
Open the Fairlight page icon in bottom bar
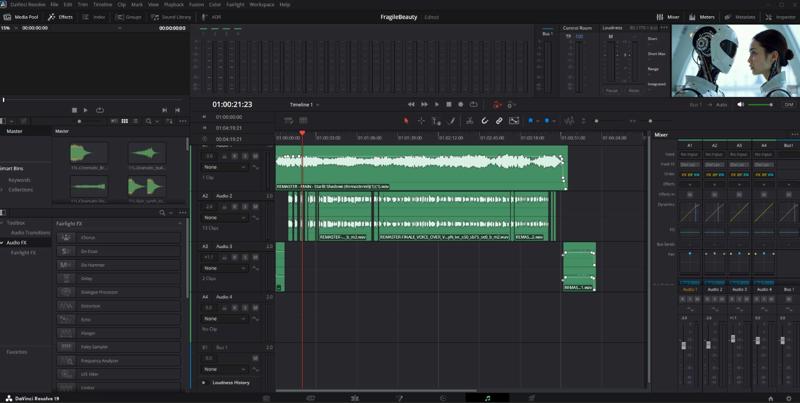(x=487, y=398)
